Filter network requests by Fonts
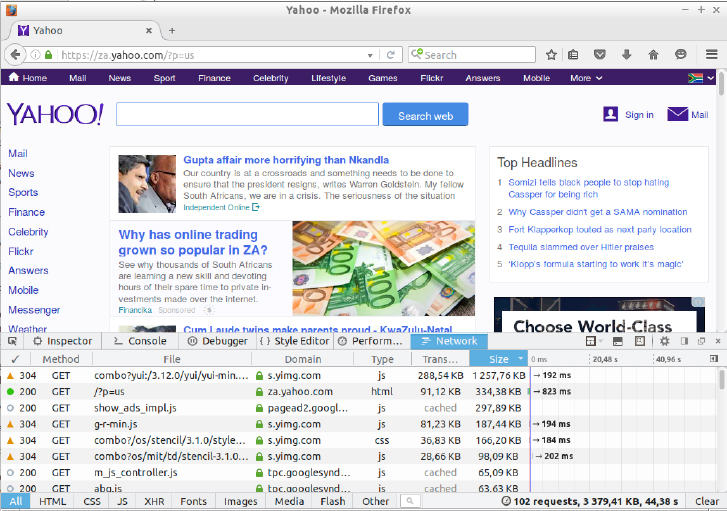This screenshot has height=511, width=727. 193,501
